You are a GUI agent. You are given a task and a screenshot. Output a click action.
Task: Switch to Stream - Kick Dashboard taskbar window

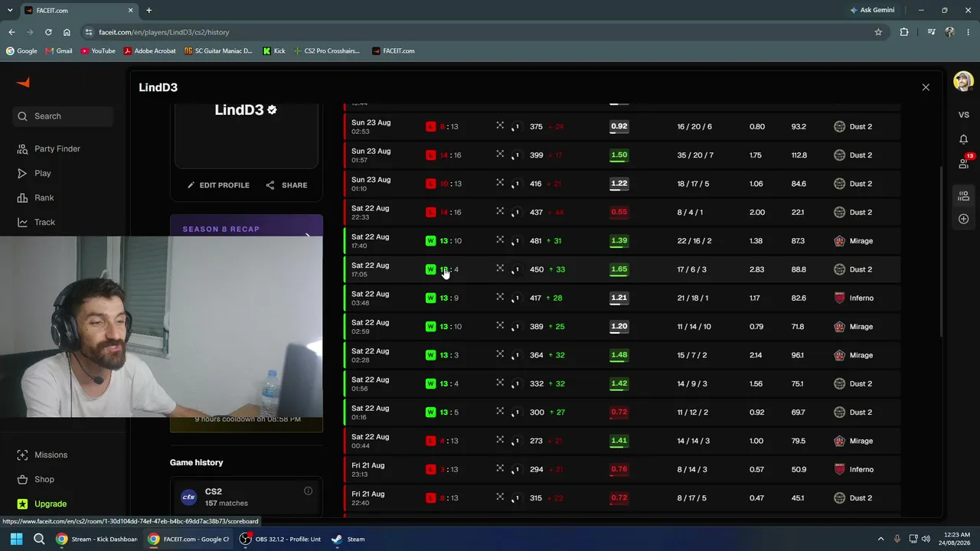97,539
